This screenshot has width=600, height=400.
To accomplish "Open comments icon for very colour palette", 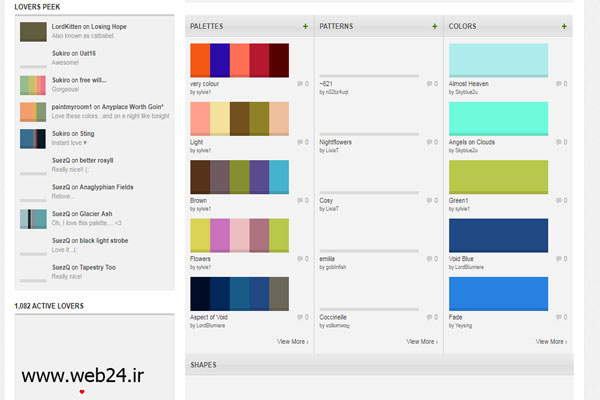I will [x=300, y=84].
